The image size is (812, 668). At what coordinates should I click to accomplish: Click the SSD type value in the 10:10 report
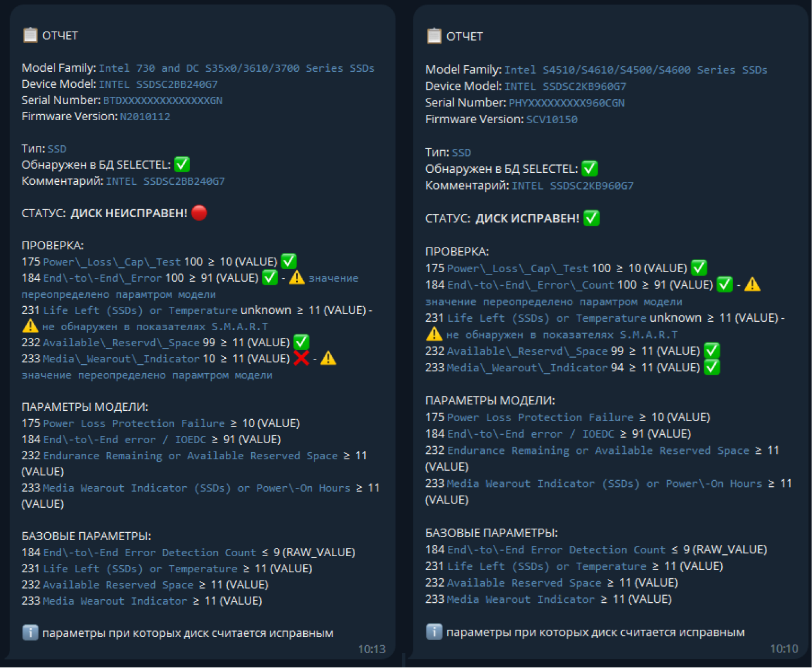click(462, 152)
